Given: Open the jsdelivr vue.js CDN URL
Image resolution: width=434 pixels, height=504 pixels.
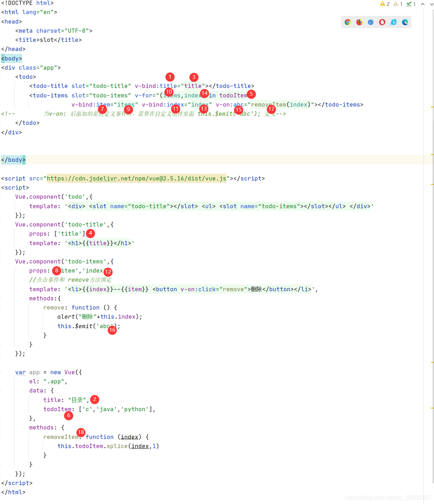Looking at the screenshot, I should 137,178.
